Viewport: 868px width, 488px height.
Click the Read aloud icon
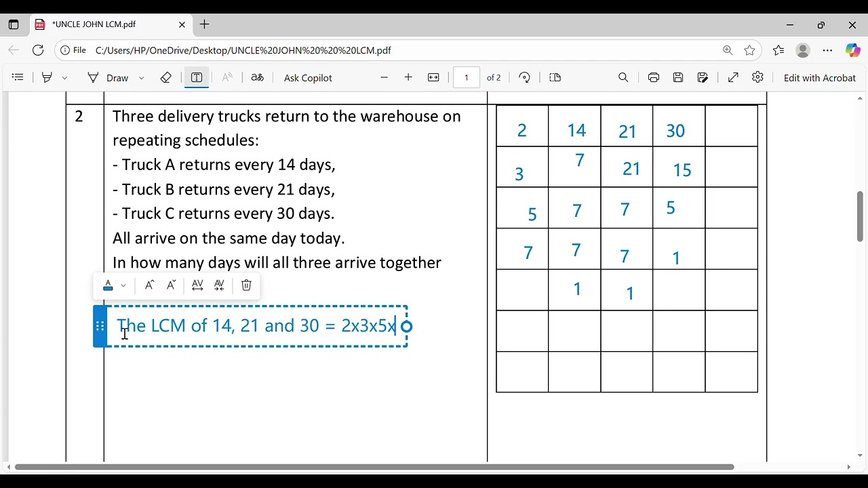pyautogui.click(x=227, y=78)
